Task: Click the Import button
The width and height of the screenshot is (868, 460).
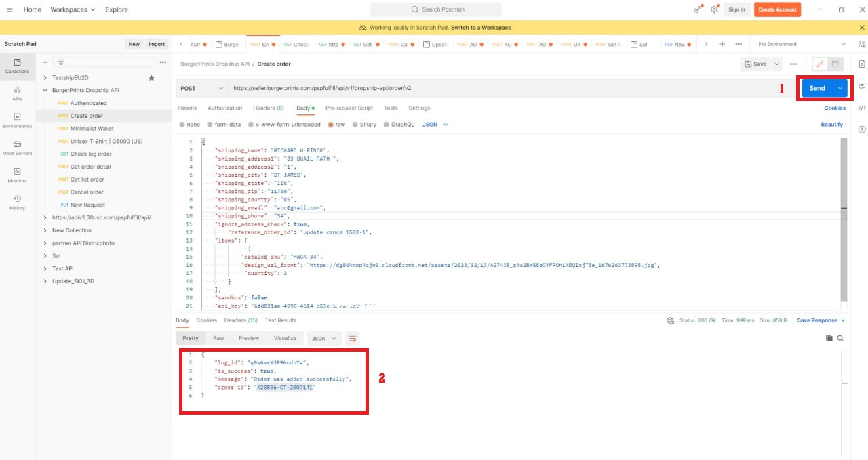Action: [x=157, y=44]
